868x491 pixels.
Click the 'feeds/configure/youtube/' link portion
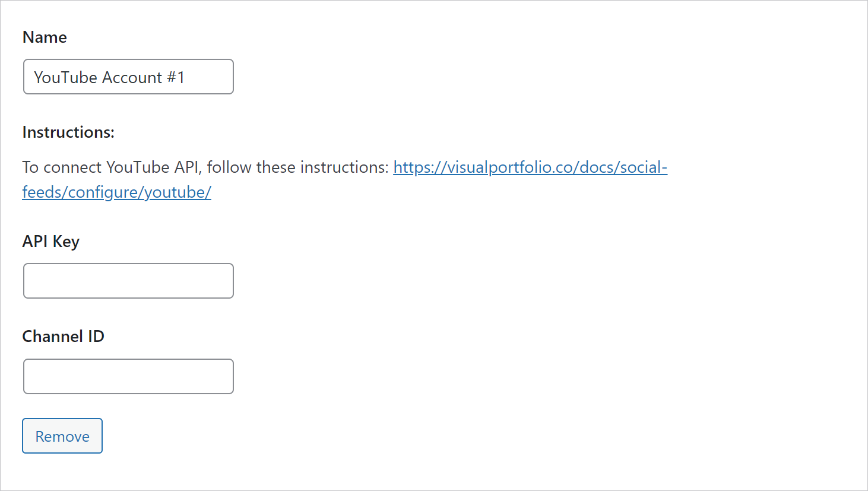click(116, 192)
